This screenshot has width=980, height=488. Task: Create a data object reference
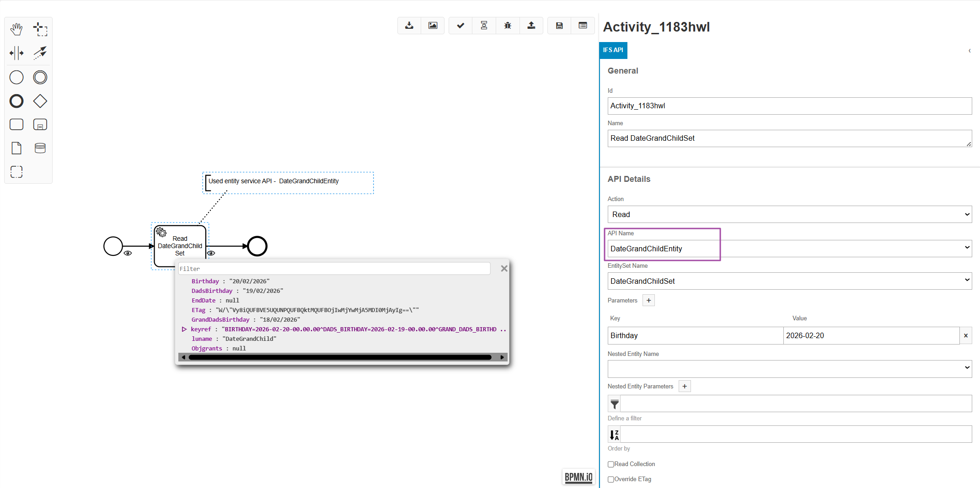point(16,148)
